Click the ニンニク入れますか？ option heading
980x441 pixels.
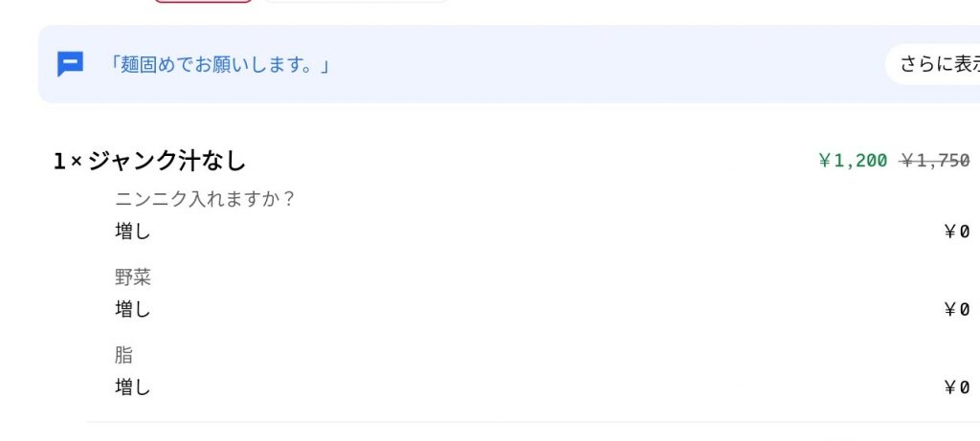click(x=204, y=200)
